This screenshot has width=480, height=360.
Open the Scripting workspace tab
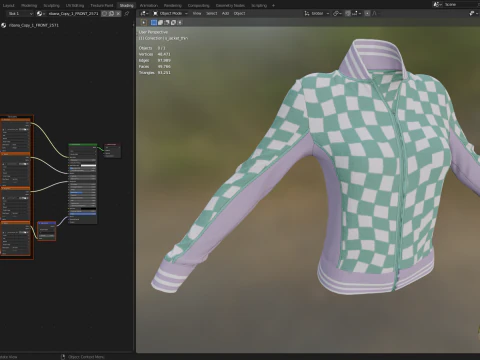(x=259, y=5)
